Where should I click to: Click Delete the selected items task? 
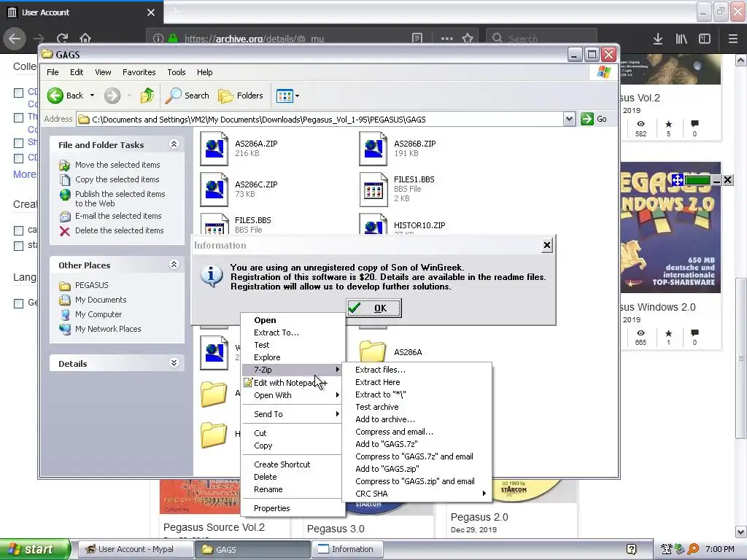[119, 230]
